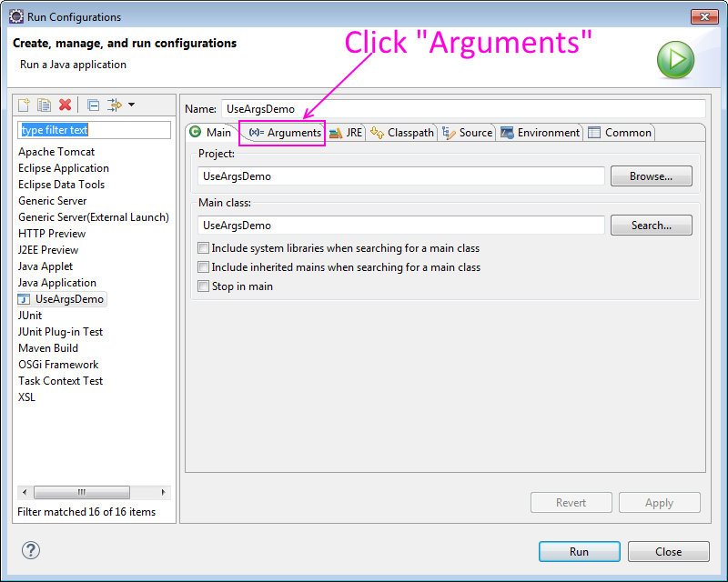Open the Classpath settings
This screenshot has width=728, height=582.
click(400, 132)
